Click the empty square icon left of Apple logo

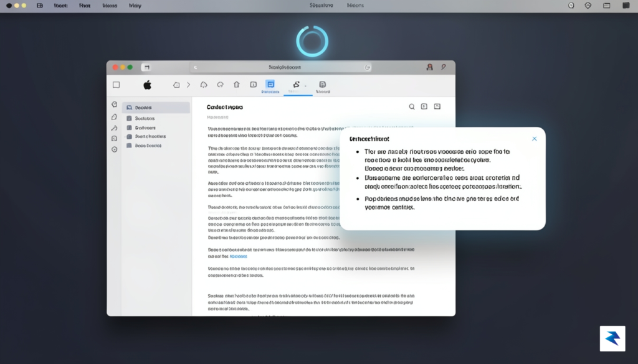coord(117,85)
